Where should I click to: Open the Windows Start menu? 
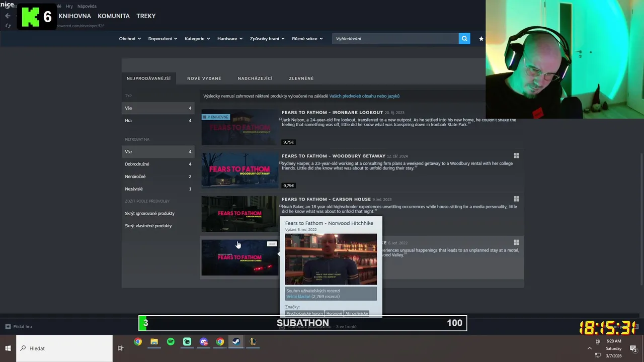8,348
